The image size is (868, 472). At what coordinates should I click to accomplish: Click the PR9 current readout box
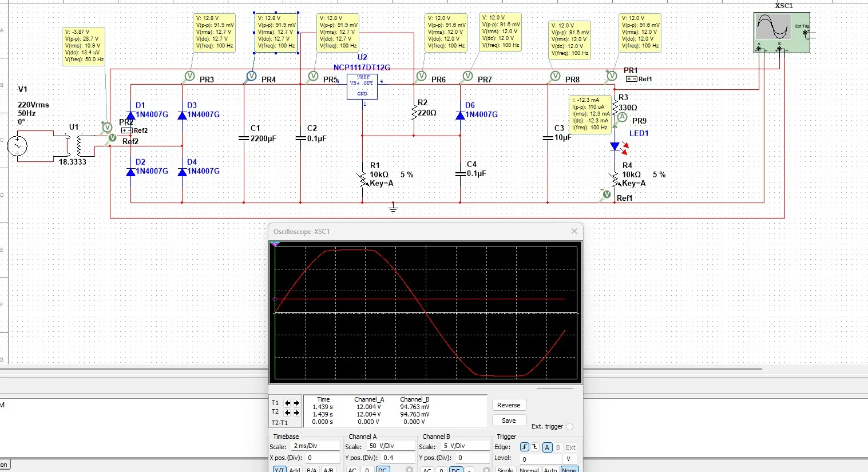tap(590, 114)
